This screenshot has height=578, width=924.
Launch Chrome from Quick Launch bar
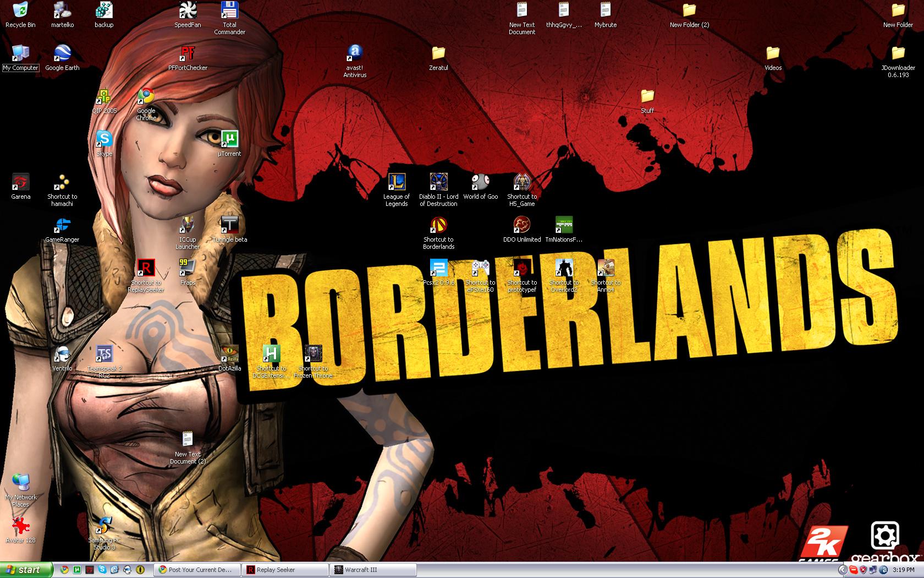(x=64, y=570)
